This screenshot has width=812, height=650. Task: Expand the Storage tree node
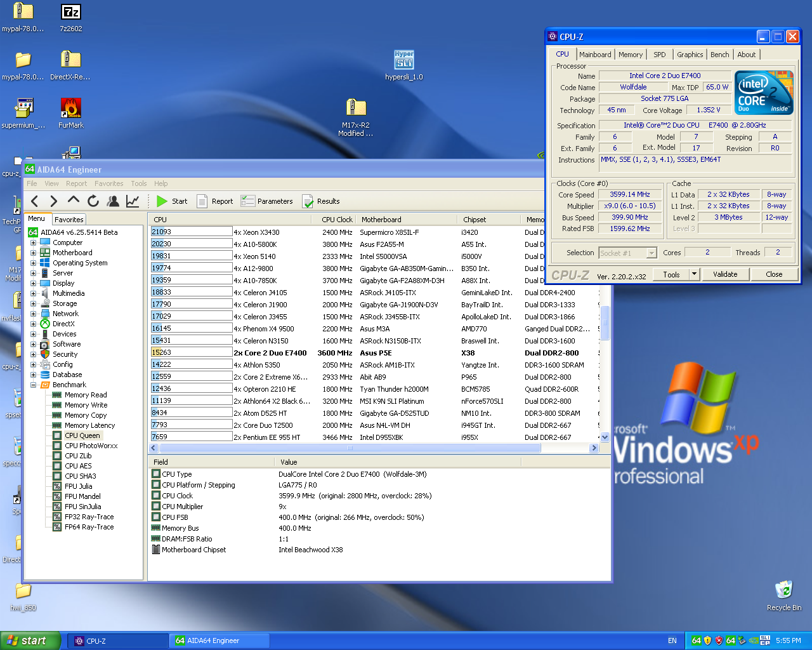33,303
